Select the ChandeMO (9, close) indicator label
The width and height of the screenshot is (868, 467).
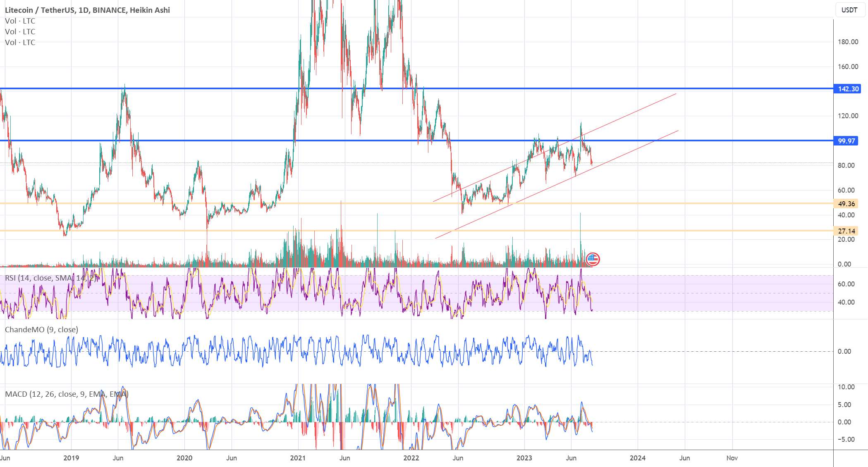point(41,330)
